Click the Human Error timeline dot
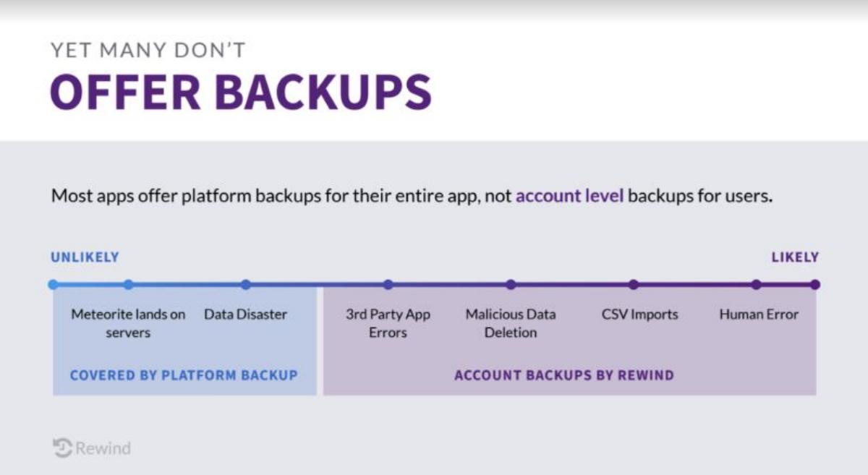Image resolution: width=868 pixels, height=475 pixels. [x=756, y=285]
